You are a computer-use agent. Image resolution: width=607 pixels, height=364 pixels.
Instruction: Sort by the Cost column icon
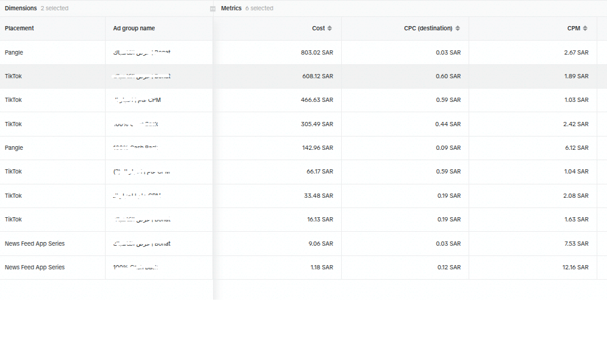(x=330, y=29)
